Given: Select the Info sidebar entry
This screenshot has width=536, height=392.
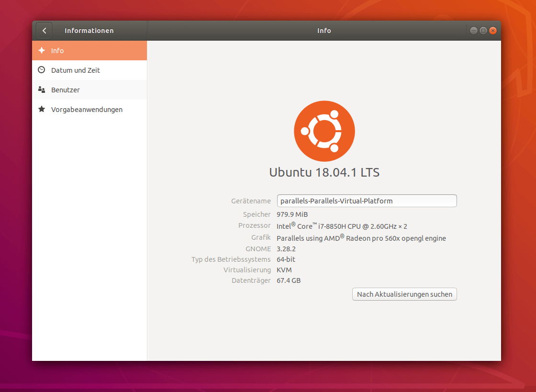Looking at the screenshot, I should tap(89, 51).
